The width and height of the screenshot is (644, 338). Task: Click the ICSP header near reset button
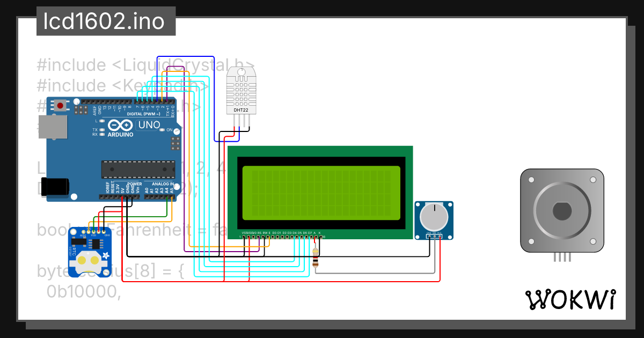(x=81, y=110)
